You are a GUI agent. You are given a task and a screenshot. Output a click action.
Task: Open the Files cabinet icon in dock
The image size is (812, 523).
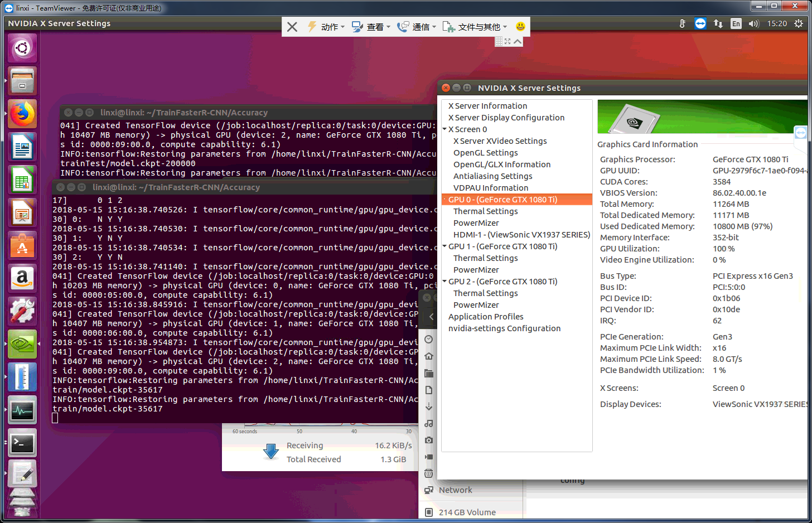point(22,81)
